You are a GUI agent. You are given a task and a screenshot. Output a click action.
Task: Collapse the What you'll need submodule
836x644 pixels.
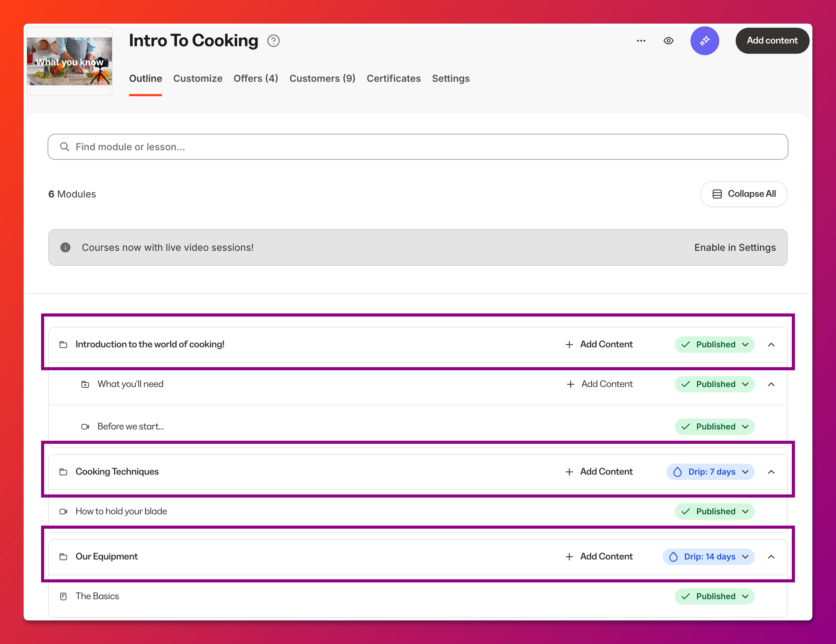tap(771, 384)
